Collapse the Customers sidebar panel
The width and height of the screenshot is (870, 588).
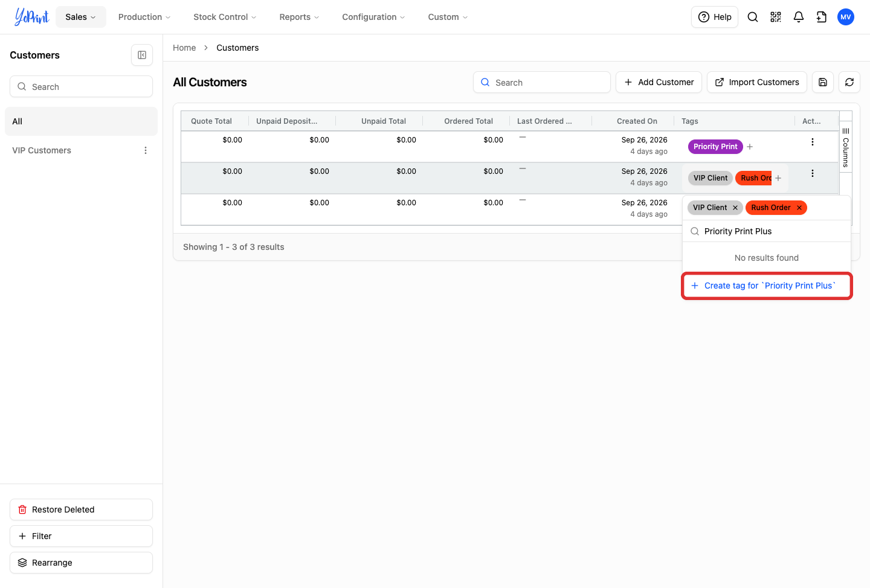[142, 55]
